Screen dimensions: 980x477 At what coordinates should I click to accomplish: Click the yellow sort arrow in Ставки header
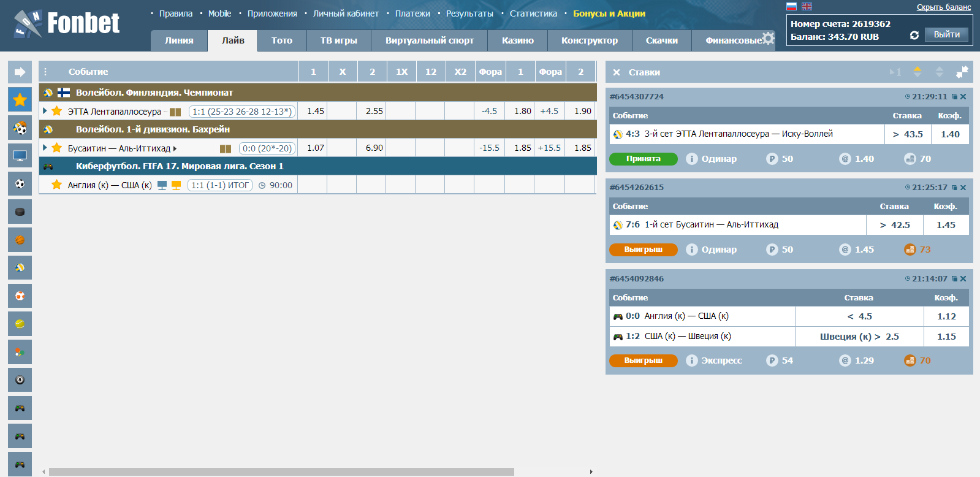917,72
